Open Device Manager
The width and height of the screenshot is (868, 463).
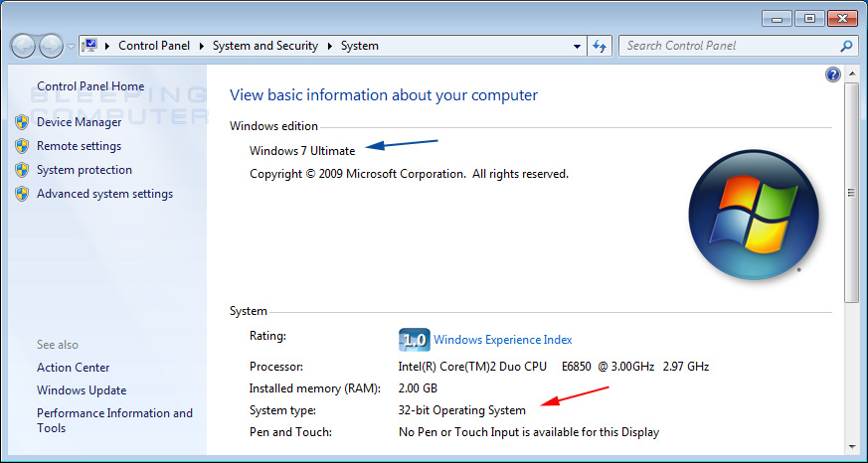(x=80, y=122)
